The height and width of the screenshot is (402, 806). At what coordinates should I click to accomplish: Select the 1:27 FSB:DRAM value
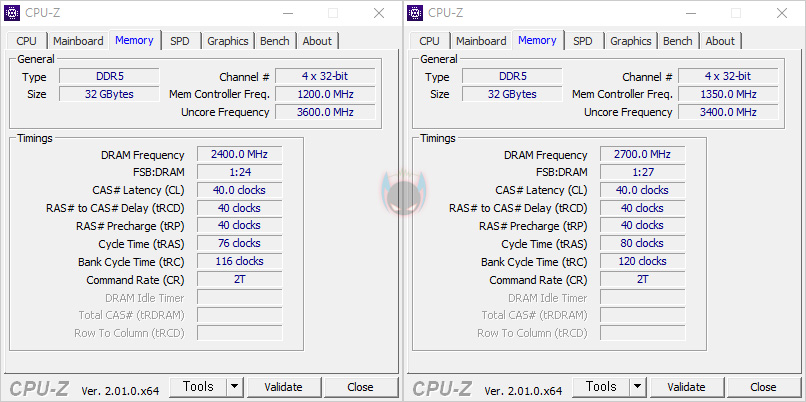coord(643,172)
